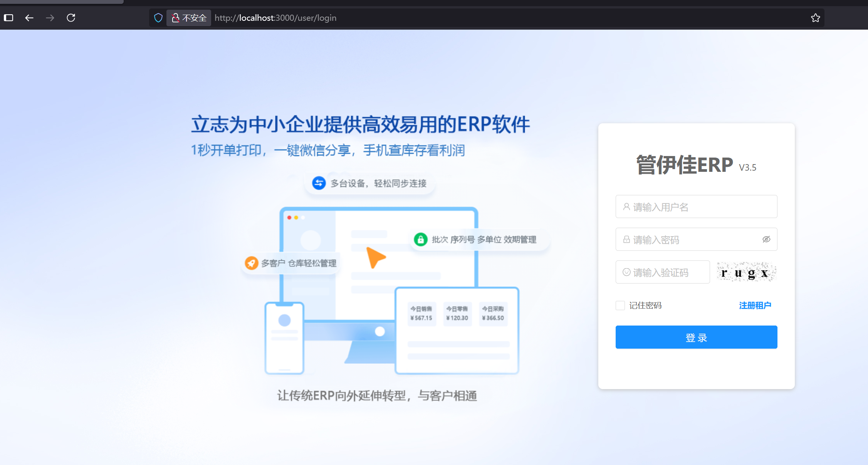
Task: Click the 登录 login button
Action: (x=696, y=337)
